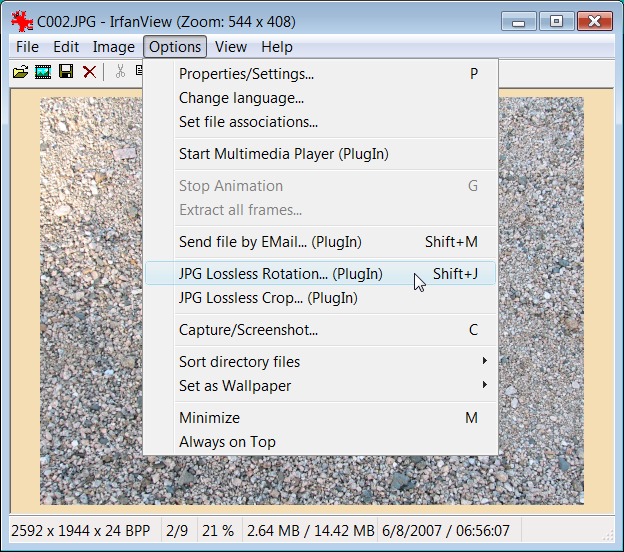
Task: Click the Open file folder icon
Action: [x=20, y=71]
